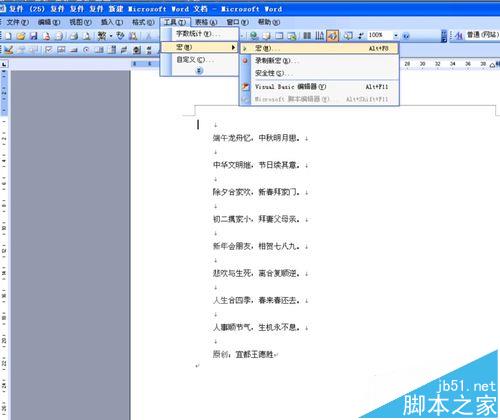Click the Columns icon
500x420 pixels.
click(x=307, y=36)
